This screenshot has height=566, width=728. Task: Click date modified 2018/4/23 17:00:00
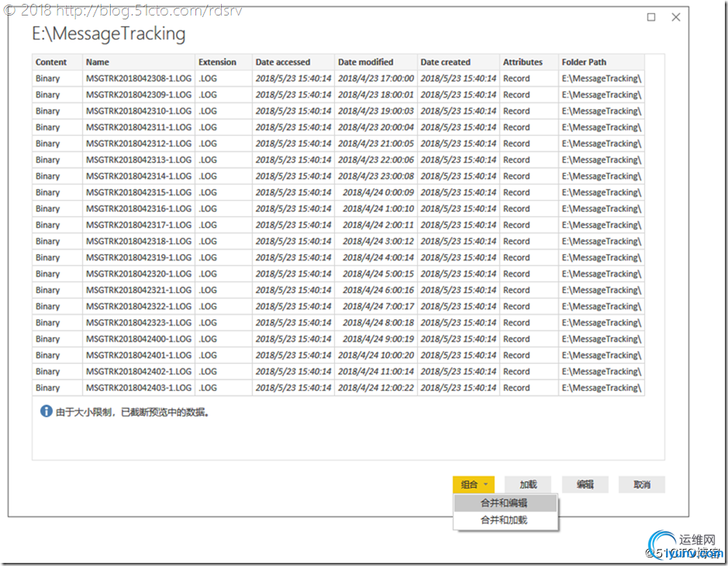click(375, 78)
